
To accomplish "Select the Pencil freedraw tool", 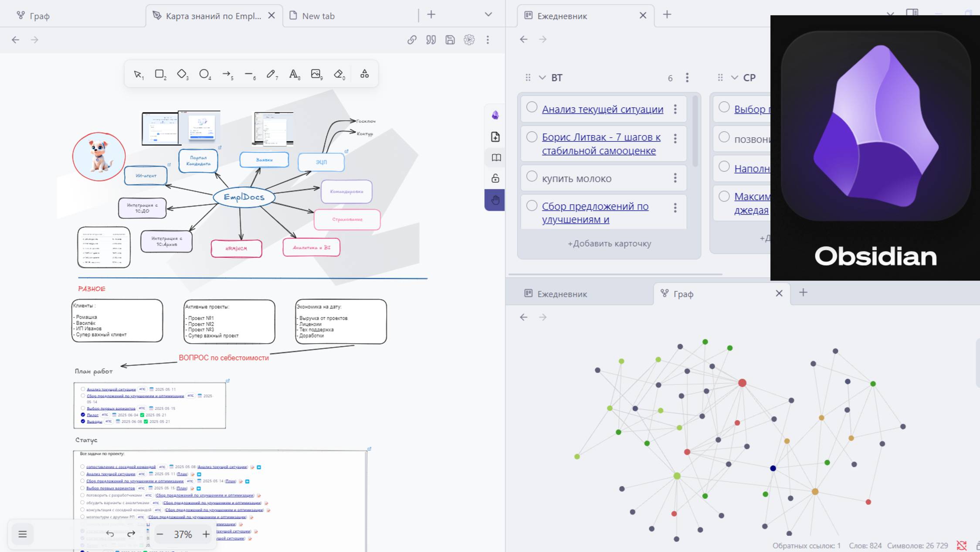I will pos(271,74).
